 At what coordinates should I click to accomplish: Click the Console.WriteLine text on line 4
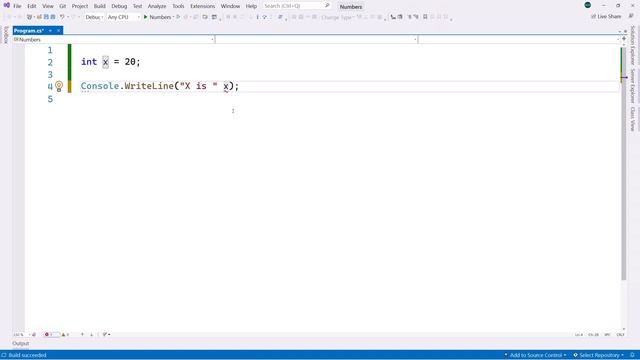(127, 86)
